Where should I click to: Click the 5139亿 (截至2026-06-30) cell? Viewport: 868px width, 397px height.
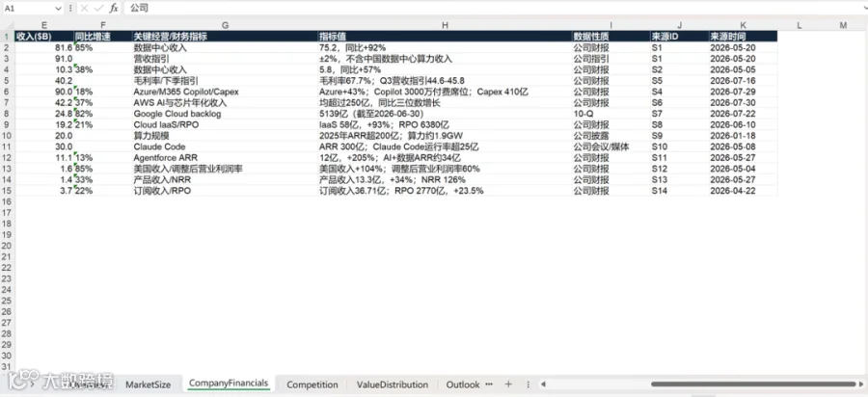click(445, 114)
